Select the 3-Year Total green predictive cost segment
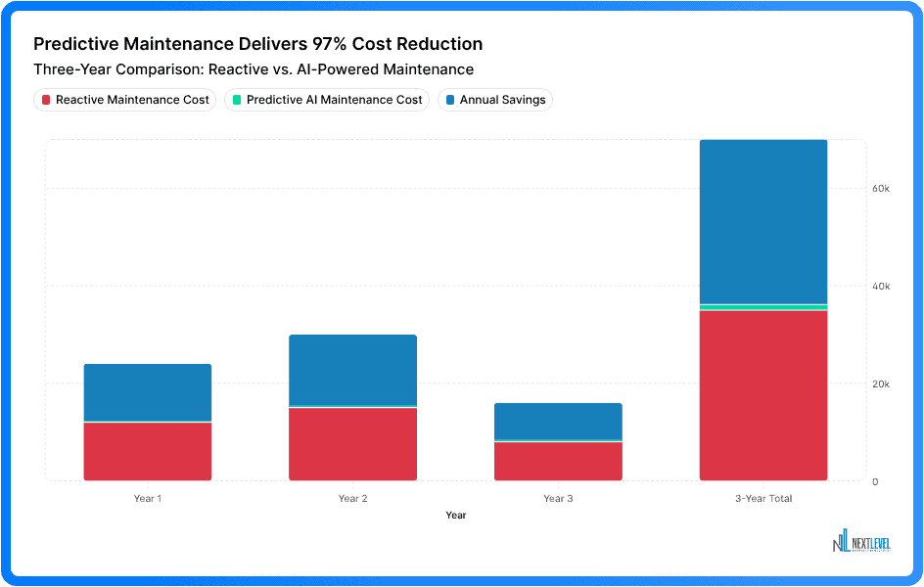 (x=763, y=307)
